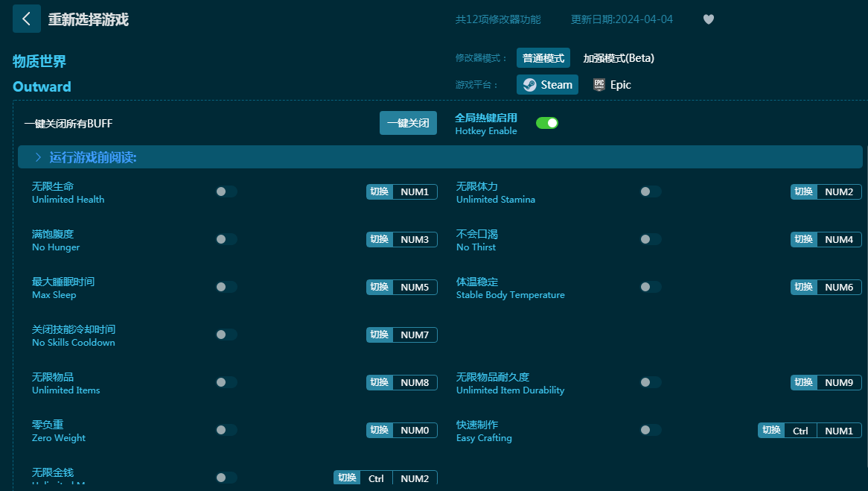Click NUM2 key field for 无限金钱
Viewport: 868px width, 491px height.
coord(415,478)
